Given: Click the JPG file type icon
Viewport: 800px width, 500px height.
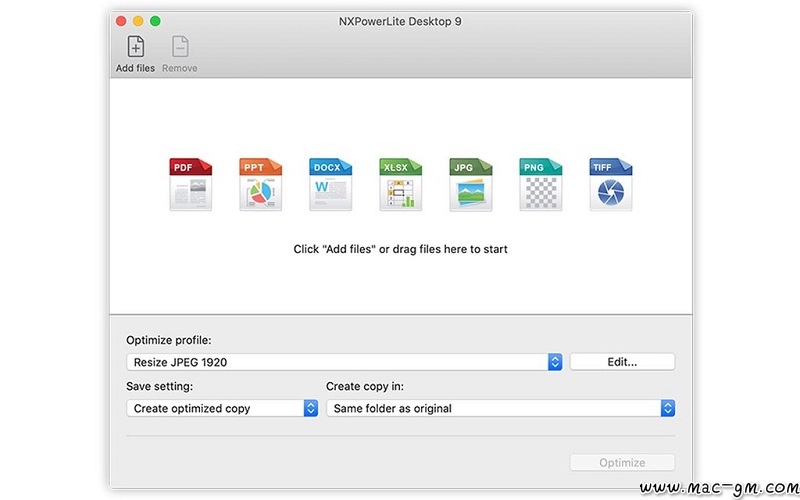Looking at the screenshot, I should tap(470, 184).
